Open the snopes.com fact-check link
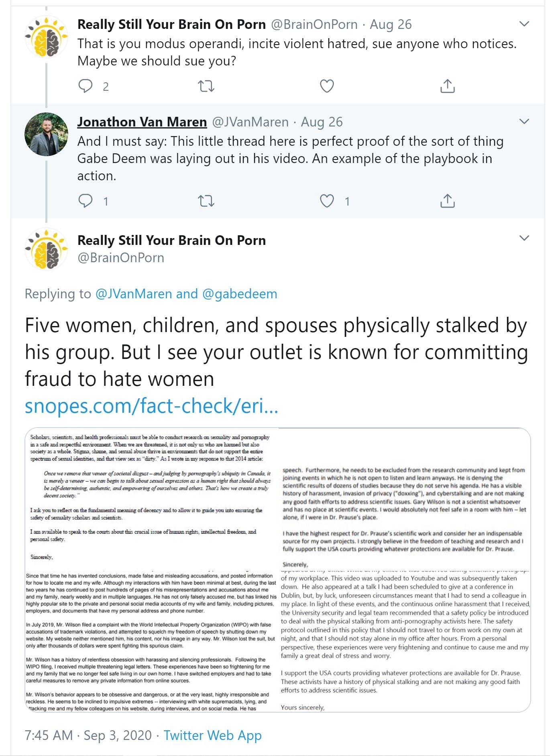The width and height of the screenshot is (550, 756). coord(151,406)
